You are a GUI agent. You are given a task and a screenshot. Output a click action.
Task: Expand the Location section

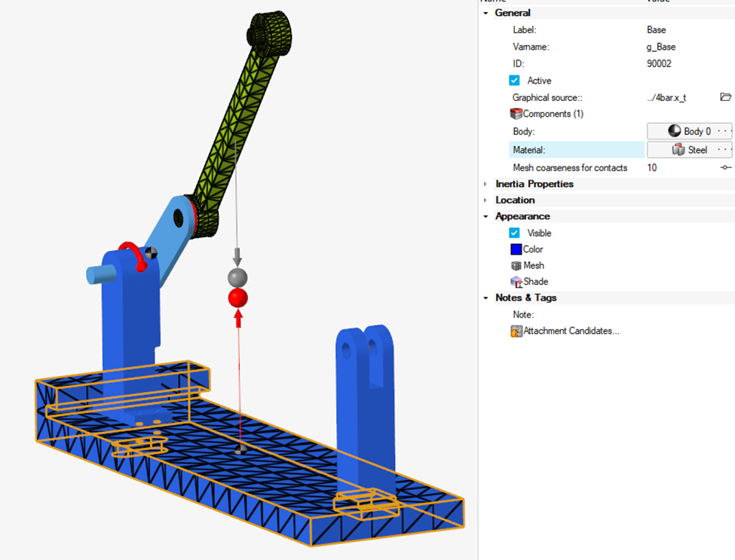485,200
